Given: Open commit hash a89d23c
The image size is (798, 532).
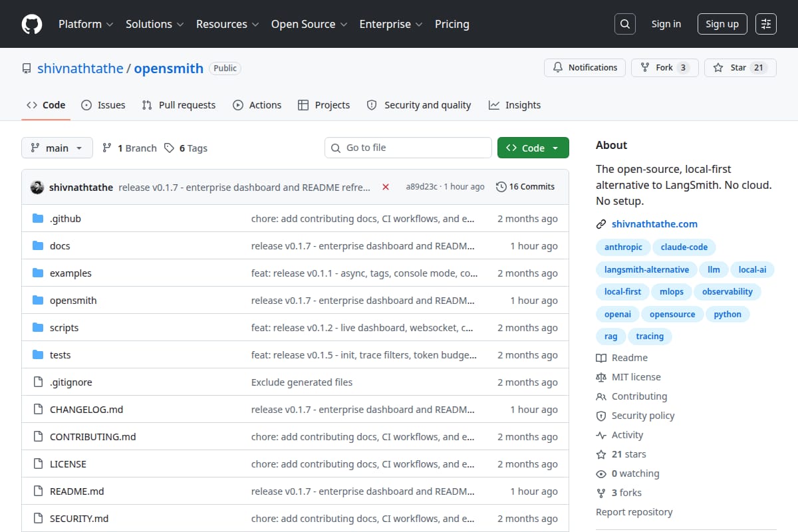Looking at the screenshot, I should click(422, 187).
